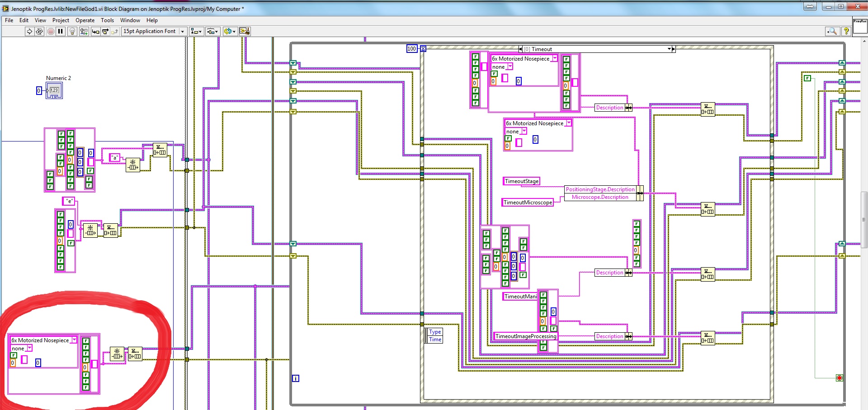The image size is (868, 410).
Task: Click the TimeoutImageProcessing string constant
Action: click(526, 336)
